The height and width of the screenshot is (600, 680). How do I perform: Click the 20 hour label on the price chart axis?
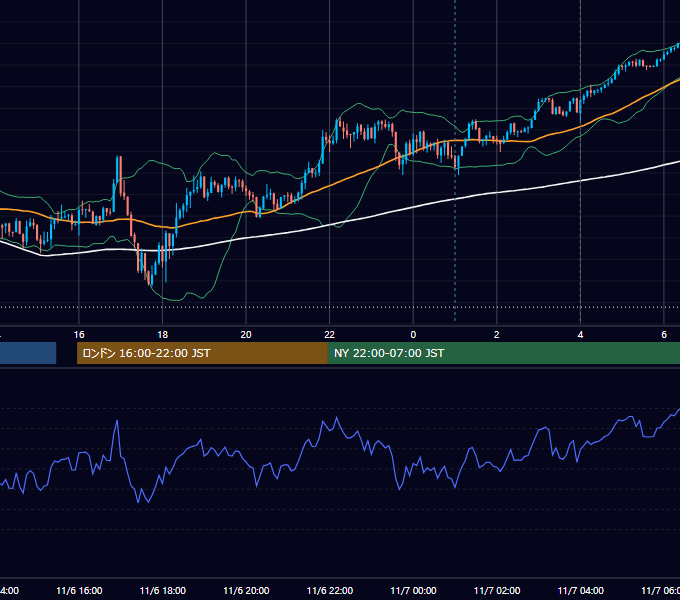[x=246, y=335]
